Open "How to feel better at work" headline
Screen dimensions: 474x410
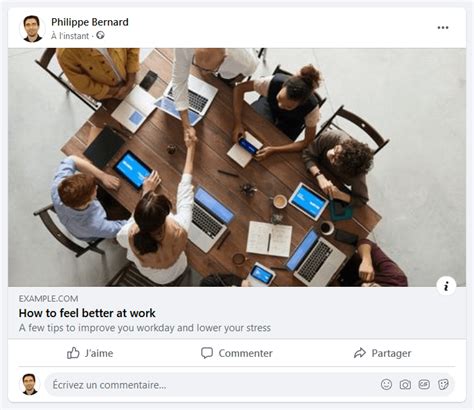(x=87, y=313)
